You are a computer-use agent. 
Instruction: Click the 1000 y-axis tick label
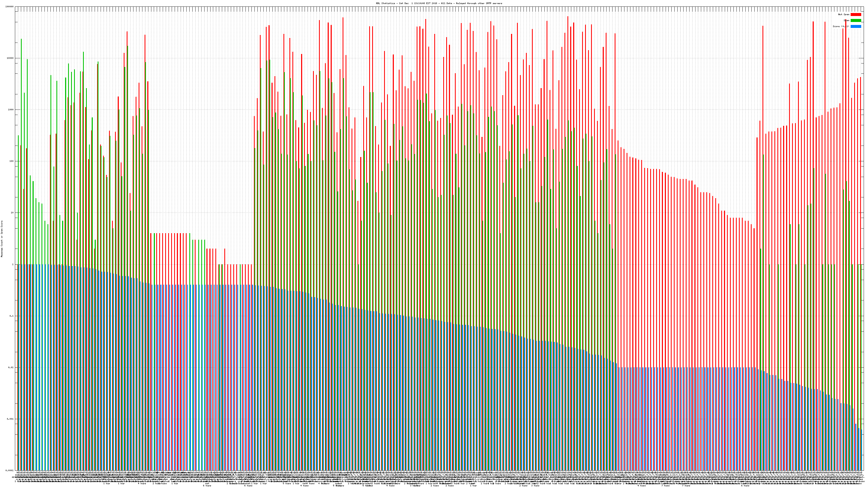(11, 110)
